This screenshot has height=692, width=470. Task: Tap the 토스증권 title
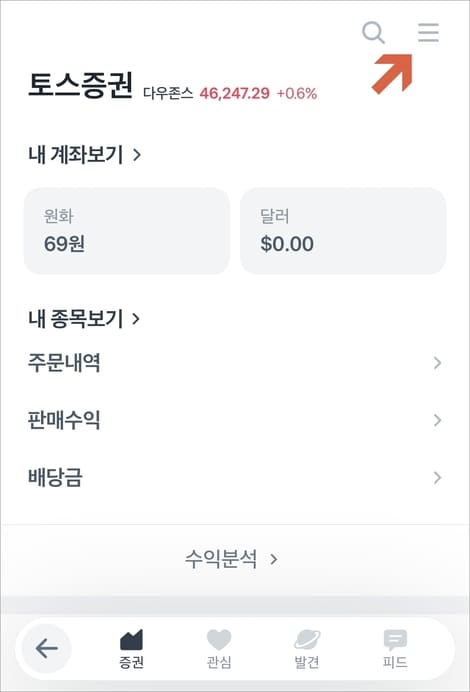point(80,85)
